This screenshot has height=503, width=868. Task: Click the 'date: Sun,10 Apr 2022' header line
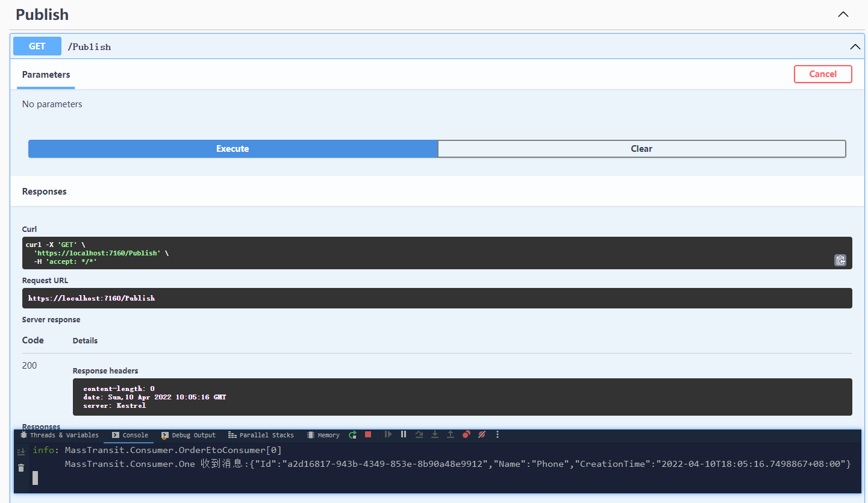point(155,398)
